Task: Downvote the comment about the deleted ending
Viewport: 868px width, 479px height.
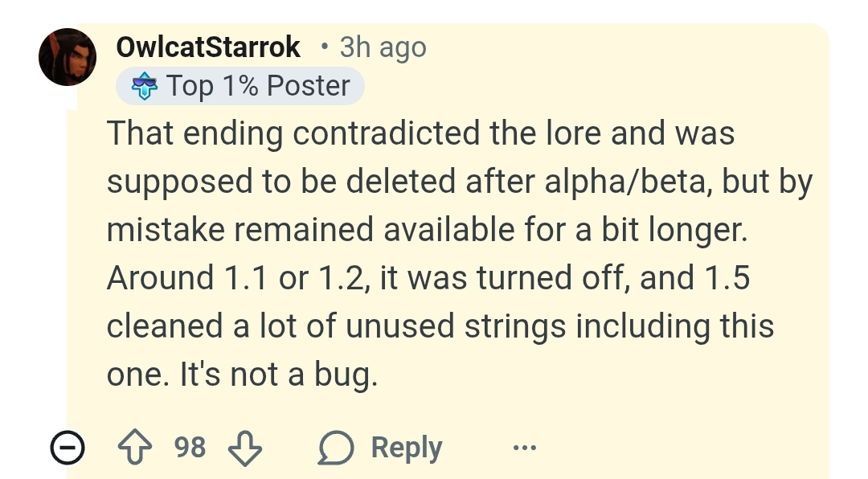Action: point(244,448)
